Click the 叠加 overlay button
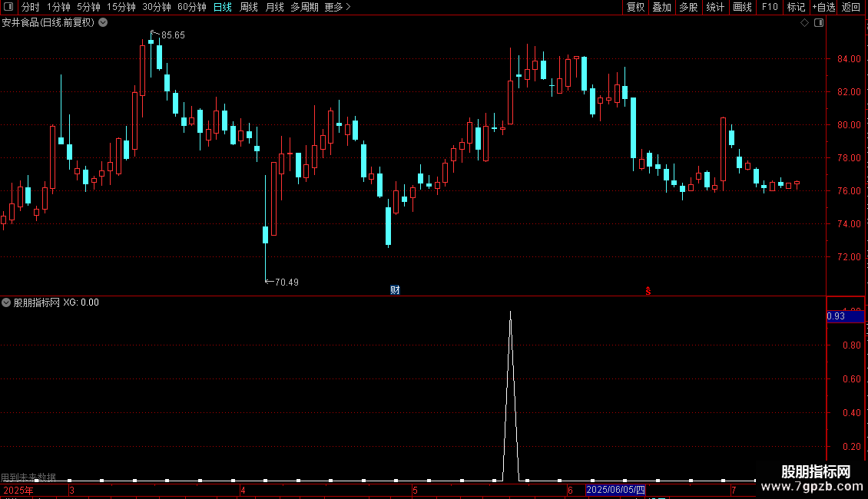The width and height of the screenshot is (868, 499). [661, 7]
